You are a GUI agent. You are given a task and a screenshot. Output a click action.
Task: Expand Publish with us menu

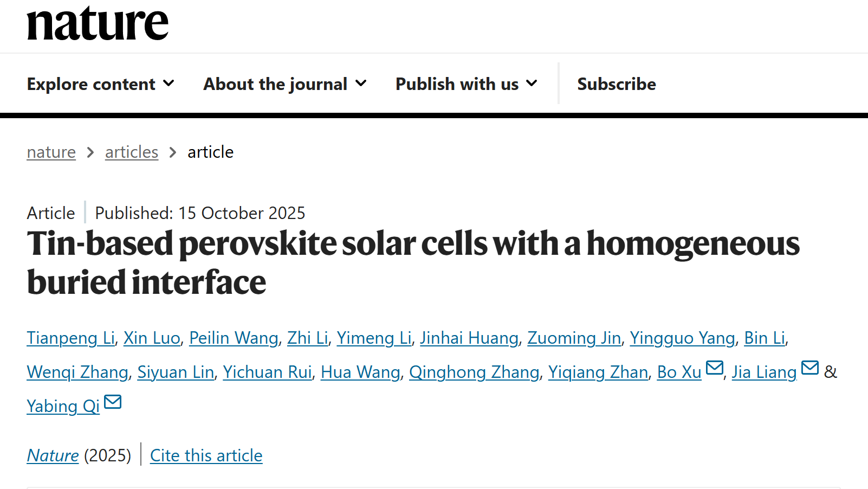pyautogui.click(x=467, y=84)
